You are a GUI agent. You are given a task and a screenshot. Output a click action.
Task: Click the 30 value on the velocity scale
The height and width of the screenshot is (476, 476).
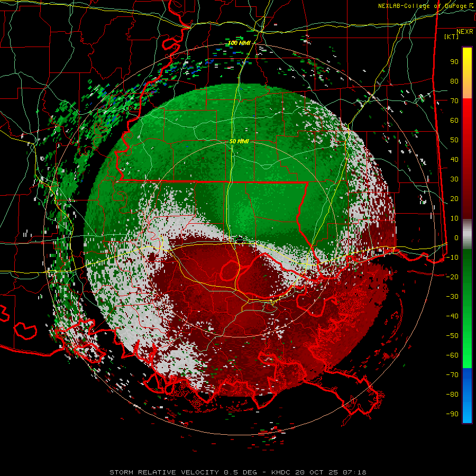point(454,179)
